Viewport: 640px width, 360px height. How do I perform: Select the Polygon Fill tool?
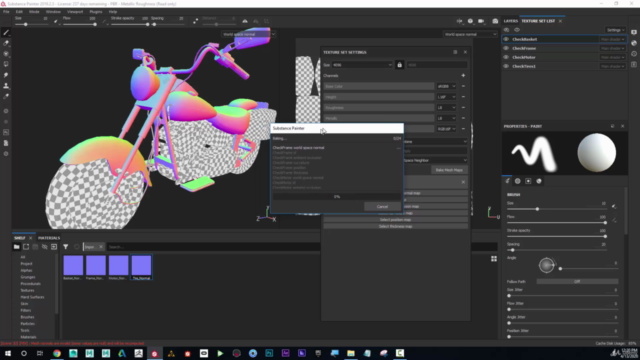tap(6, 64)
